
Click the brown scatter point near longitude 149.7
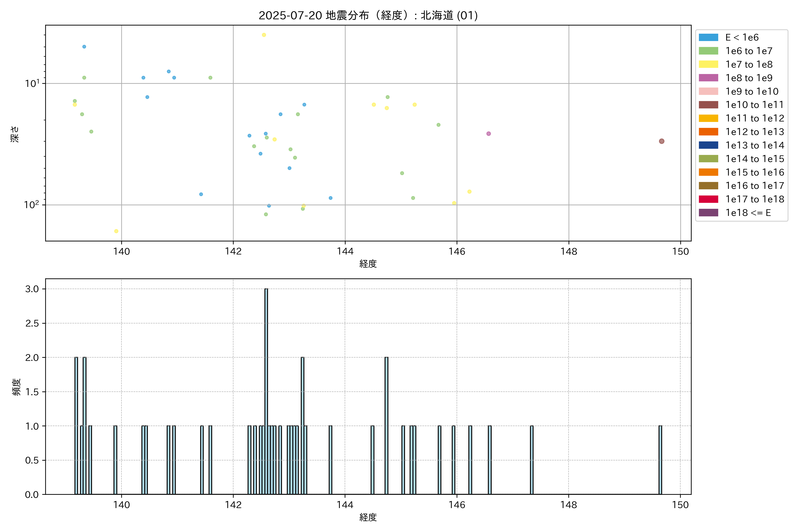point(661,141)
